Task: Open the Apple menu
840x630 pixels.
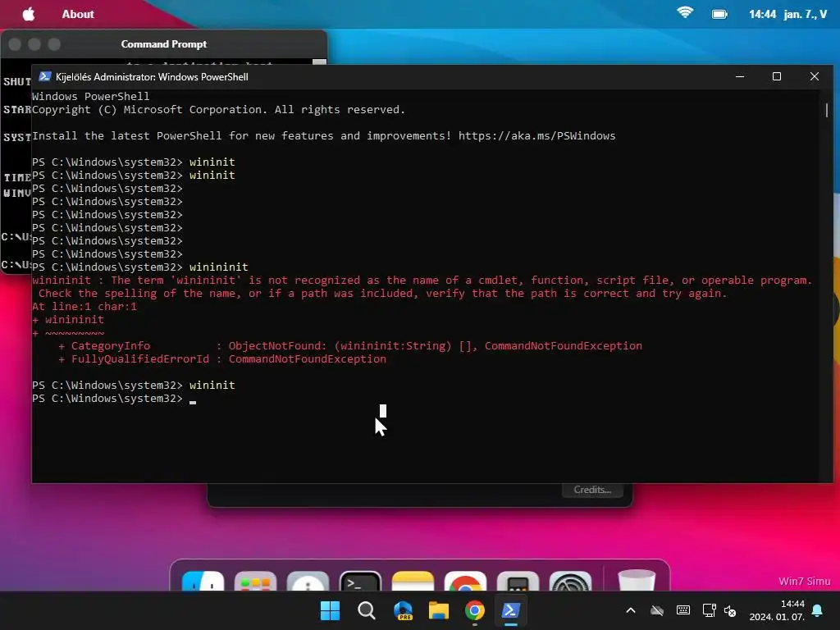Action: pyautogui.click(x=29, y=14)
